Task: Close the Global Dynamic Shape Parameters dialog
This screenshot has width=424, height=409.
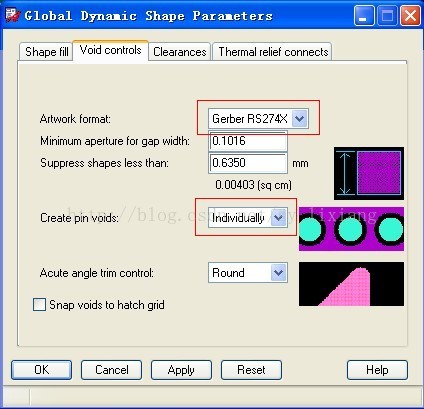Action: tap(410, 16)
